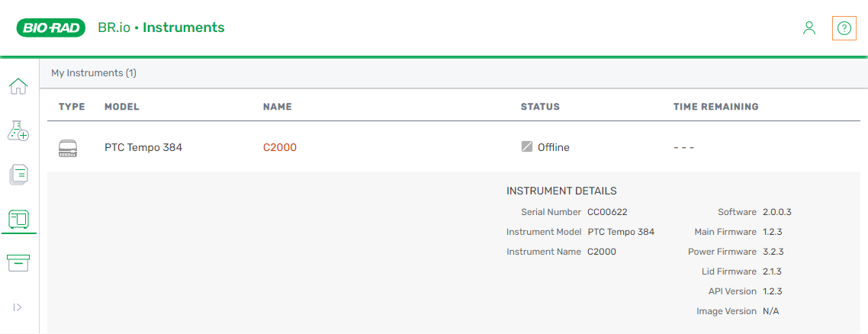
Task: Sort by the MODEL column header
Action: (122, 107)
